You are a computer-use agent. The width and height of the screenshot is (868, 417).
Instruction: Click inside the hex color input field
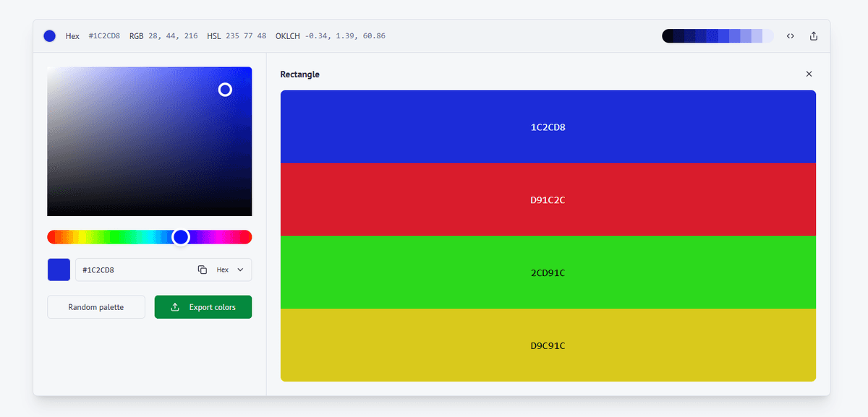pyautogui.click(x=130, y=268)
